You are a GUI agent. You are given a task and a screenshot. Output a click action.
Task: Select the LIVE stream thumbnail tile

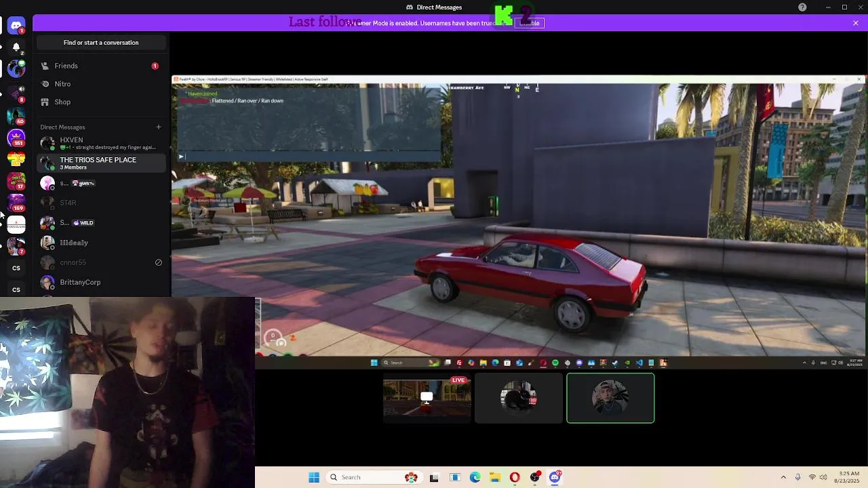(x=427, y=399)
